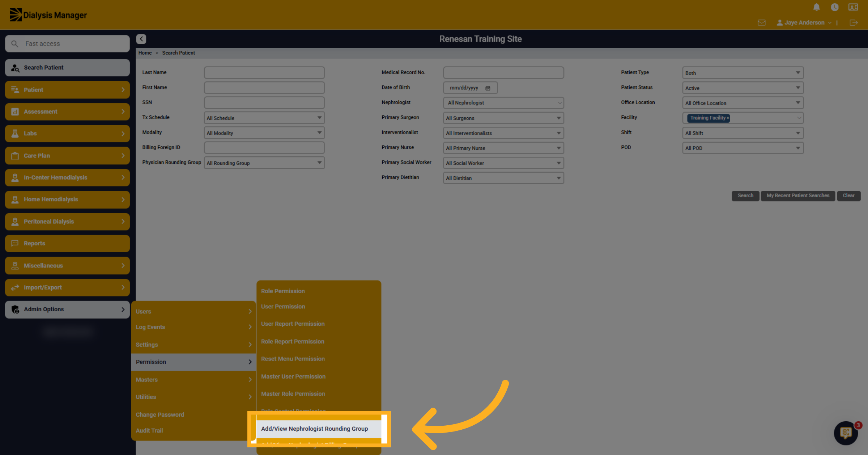Go to Home breadcrumb link
This screenshot has width=868, height=455.
coord(145,53)
